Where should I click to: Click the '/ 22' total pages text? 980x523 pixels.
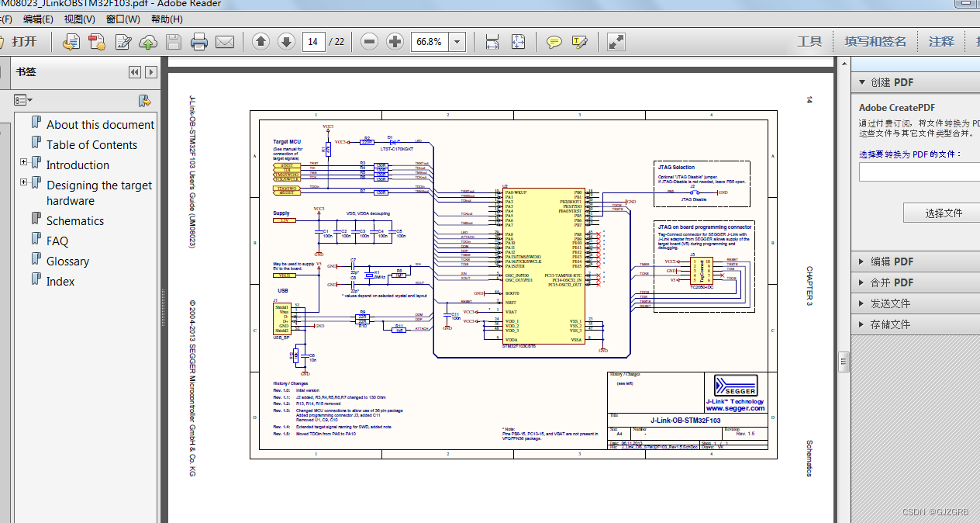pyautogui.click(x=336, y=41)
